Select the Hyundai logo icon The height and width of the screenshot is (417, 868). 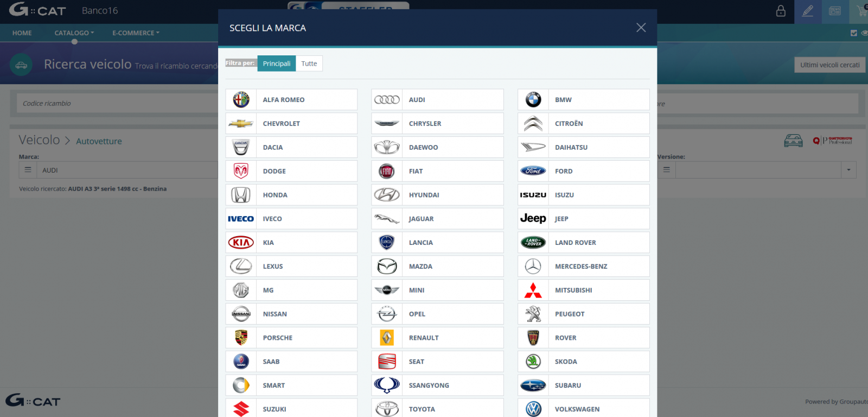pyautogui.click(x=387, y=195)
